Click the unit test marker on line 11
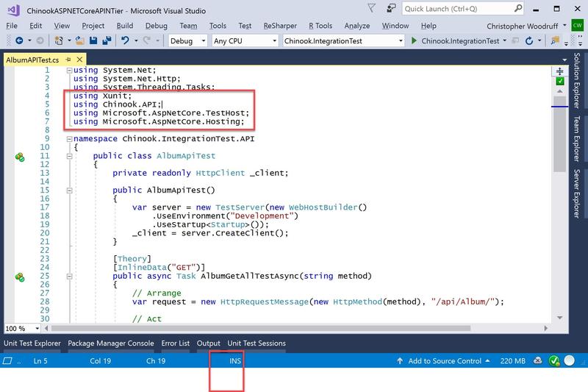588x392 pixels. point(20,157)
